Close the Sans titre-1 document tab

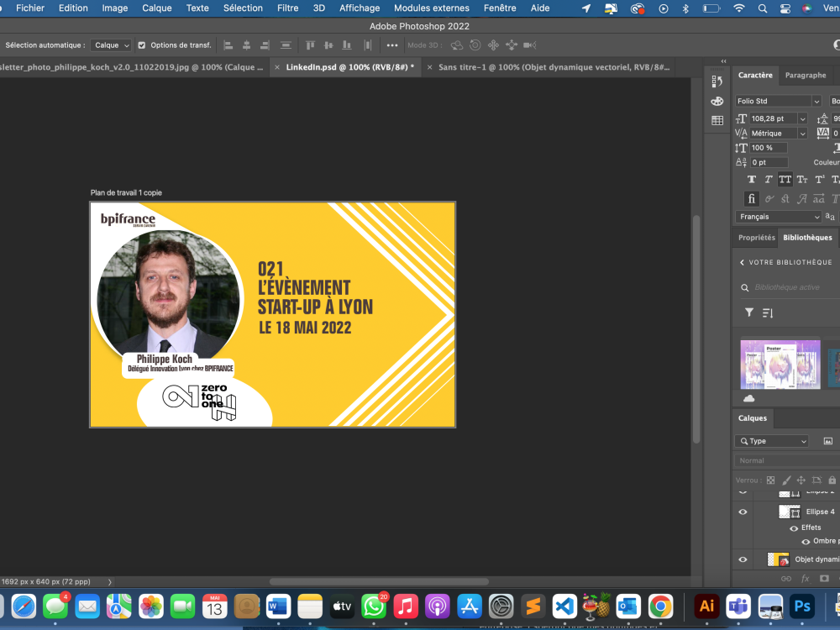429,67
